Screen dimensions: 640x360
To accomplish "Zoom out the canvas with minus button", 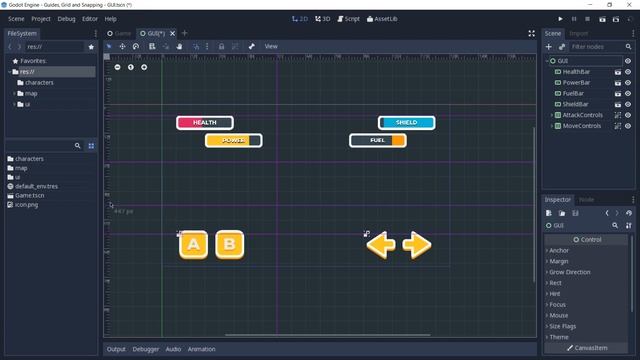I will click(x=117, y=67).
